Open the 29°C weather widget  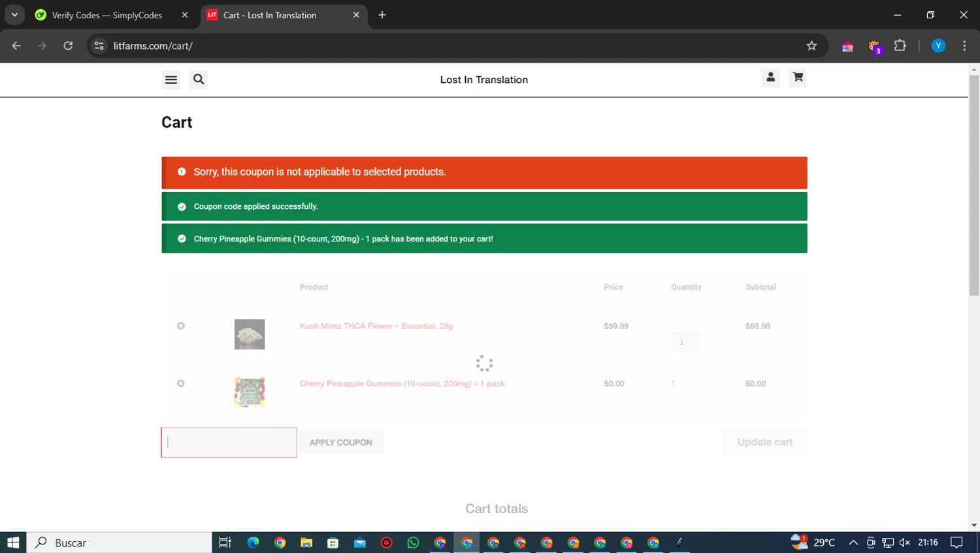(813, 543)
